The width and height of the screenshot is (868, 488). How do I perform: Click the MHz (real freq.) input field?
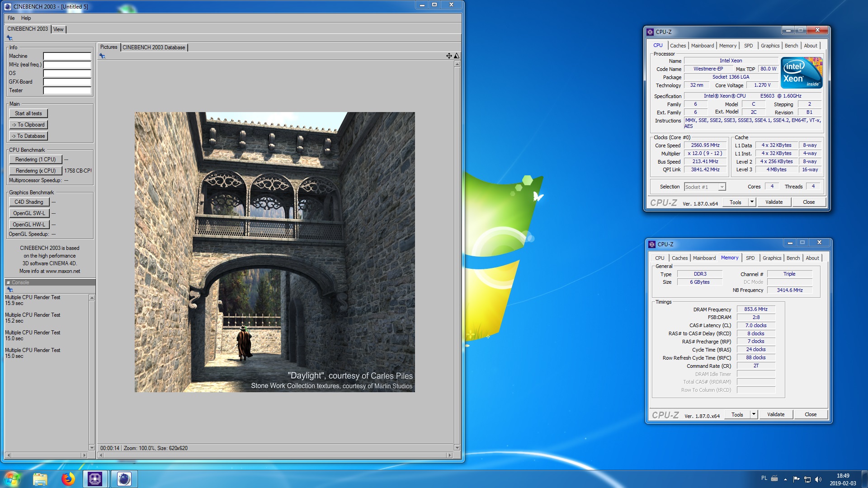(67, 65)
